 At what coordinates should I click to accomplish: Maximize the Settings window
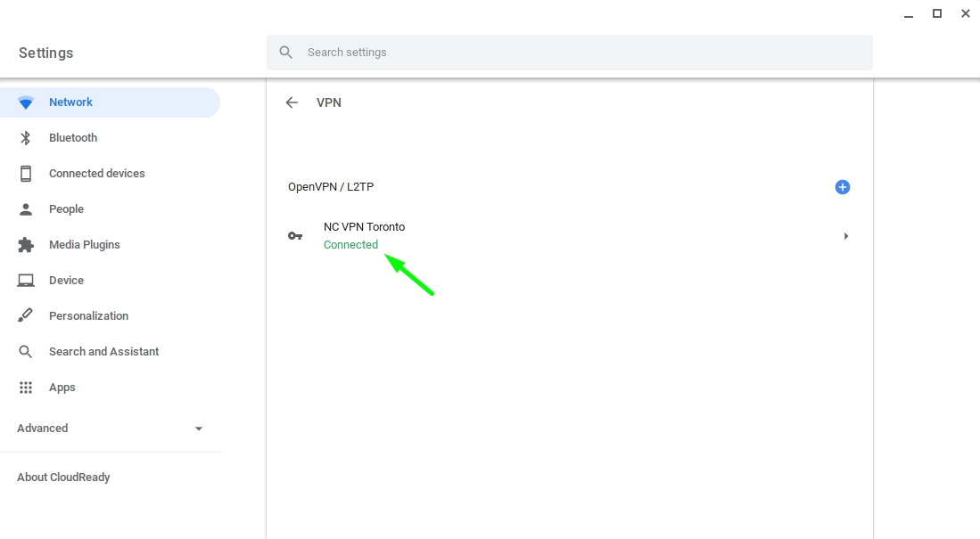click(937, 13)
